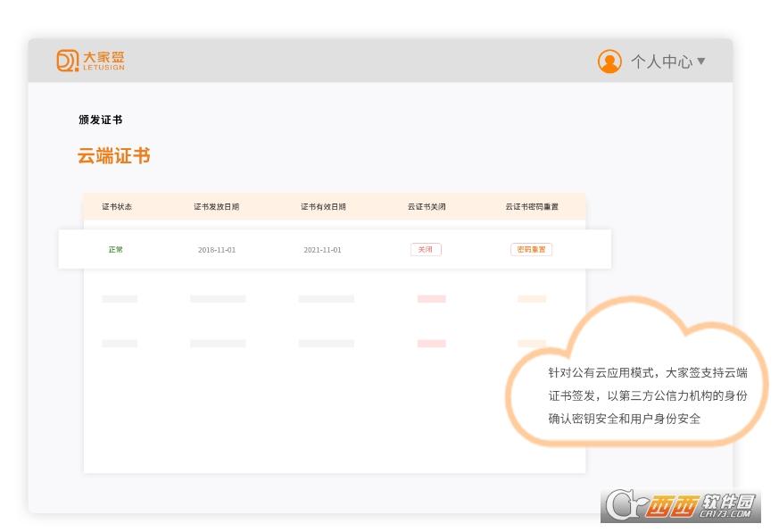Expand the 个人中心 dropdown arrow

pyautogui.click(x=701, y=62)
